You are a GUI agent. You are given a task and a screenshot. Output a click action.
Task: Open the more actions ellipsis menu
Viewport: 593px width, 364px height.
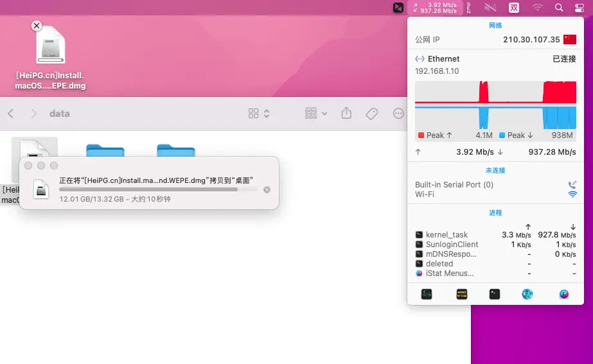click(398, 114)
